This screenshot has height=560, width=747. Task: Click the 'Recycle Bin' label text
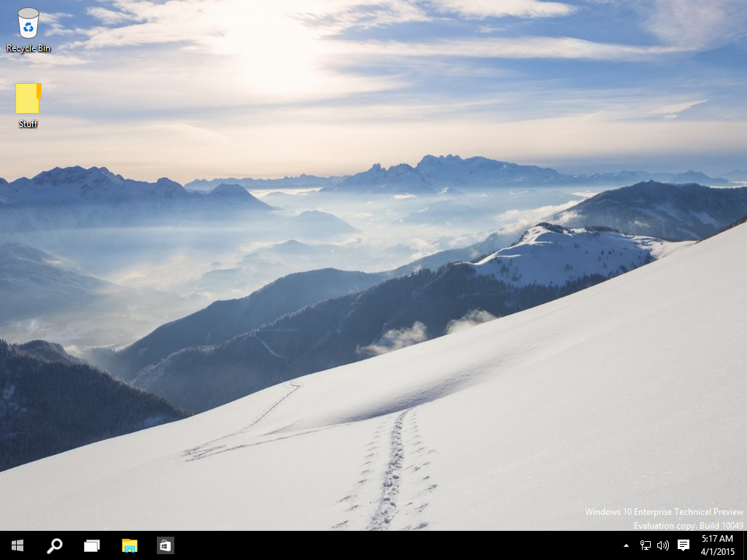pos(28,48)
